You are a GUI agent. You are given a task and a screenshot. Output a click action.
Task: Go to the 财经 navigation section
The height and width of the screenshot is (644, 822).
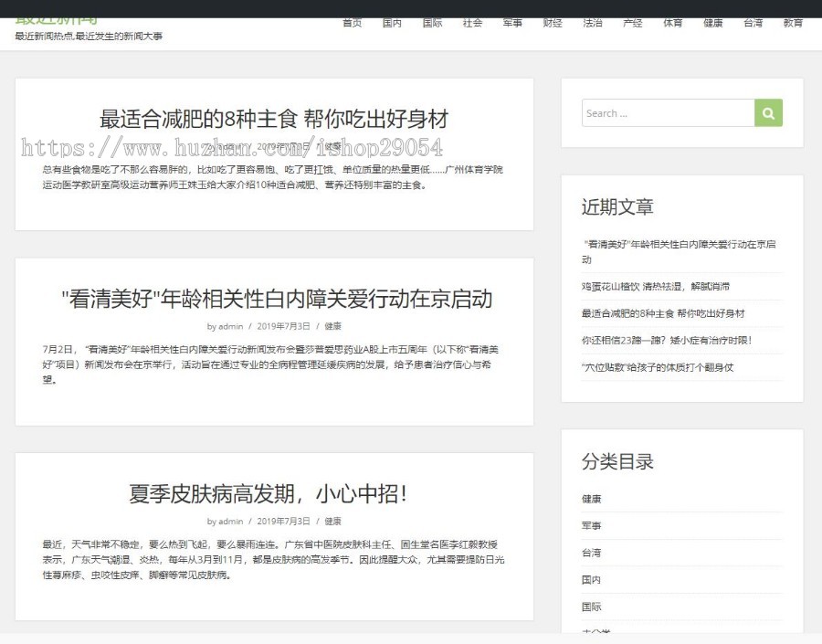click(552, 24)
